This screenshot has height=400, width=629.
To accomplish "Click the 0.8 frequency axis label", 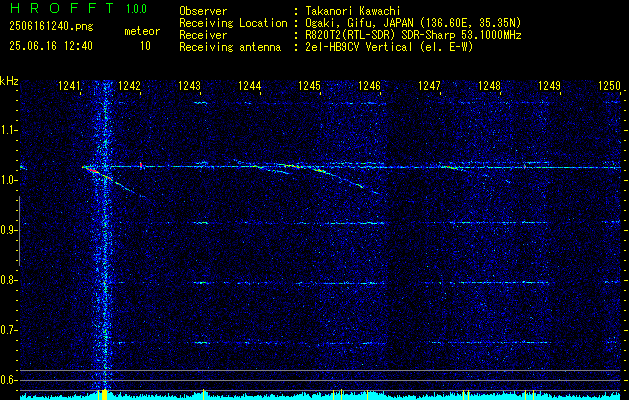I will 8,280.
